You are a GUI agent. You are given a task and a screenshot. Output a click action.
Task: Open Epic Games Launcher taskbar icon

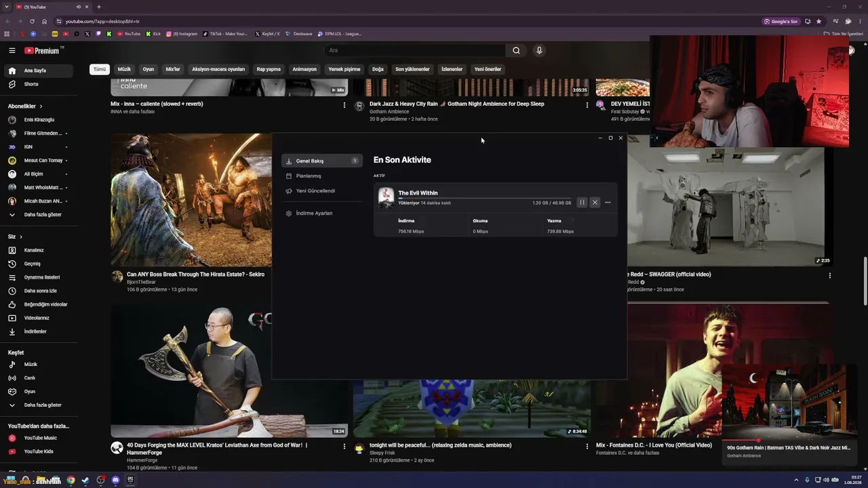tap(130, 480)
